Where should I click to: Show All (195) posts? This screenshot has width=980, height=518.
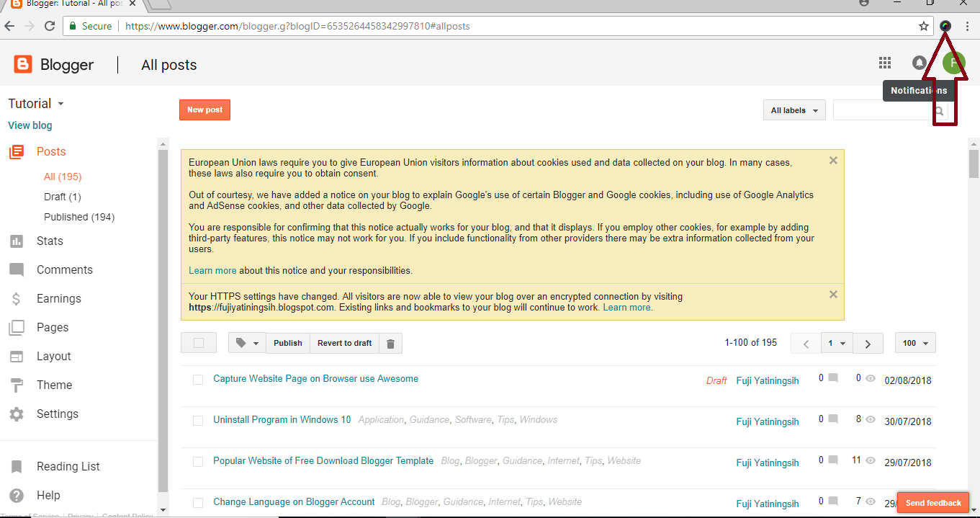pyautogui.click(x=63, y=177)
